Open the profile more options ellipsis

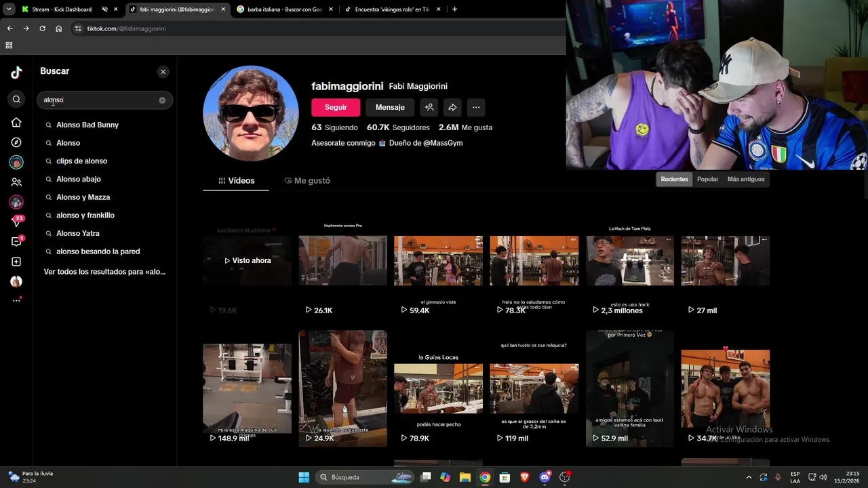coord(476,107)
